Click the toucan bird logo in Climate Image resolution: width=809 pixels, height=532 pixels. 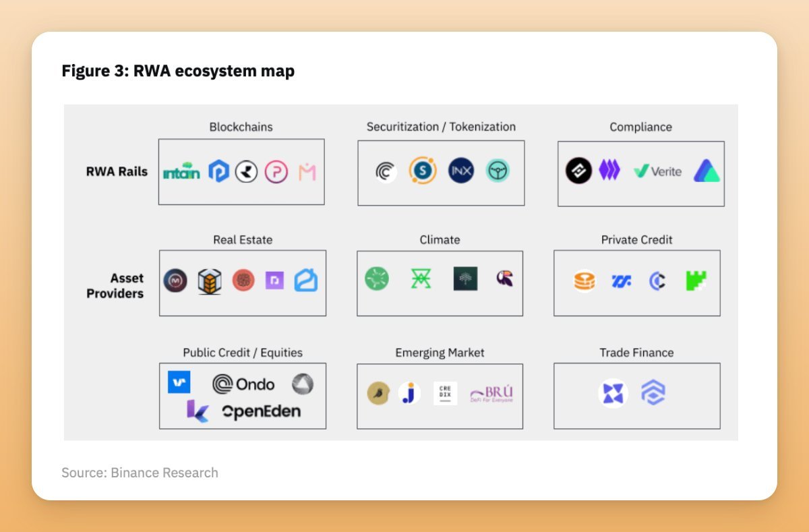coord(505,278)
